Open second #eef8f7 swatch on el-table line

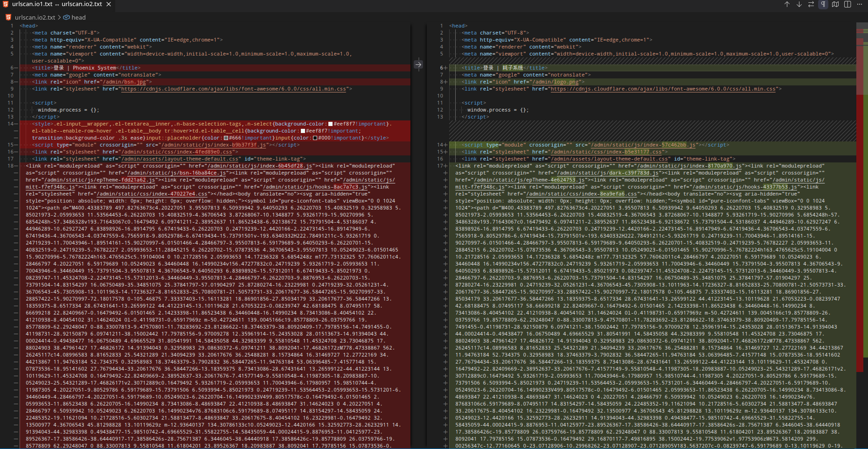tap(303, 131)
